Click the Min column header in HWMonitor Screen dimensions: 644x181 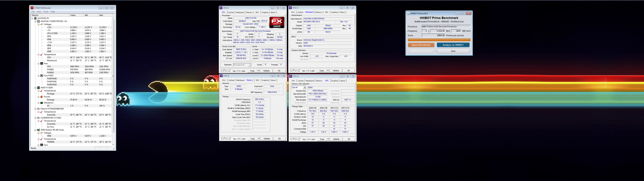pyautogui.click(x=91, y=15)
